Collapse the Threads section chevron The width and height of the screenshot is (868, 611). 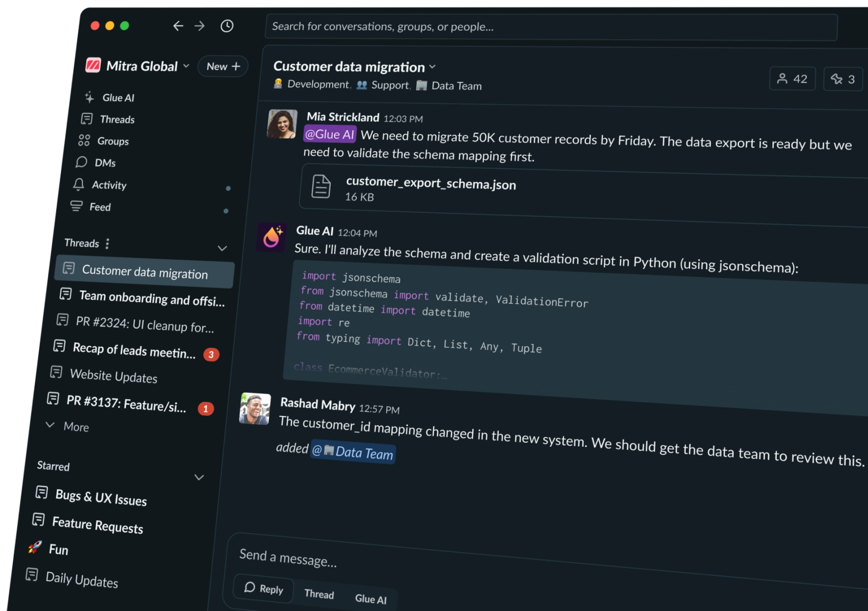(222, 248)
